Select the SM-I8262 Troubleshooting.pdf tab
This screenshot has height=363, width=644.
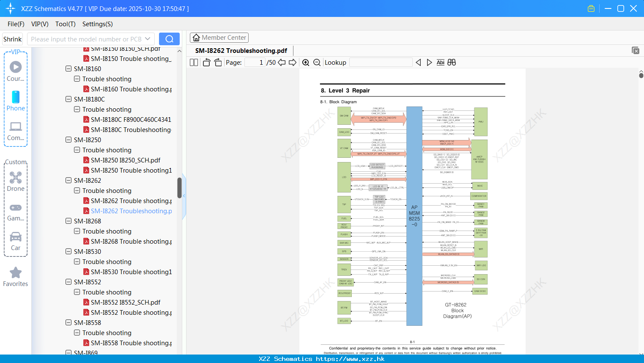click(x=241, y=50)
